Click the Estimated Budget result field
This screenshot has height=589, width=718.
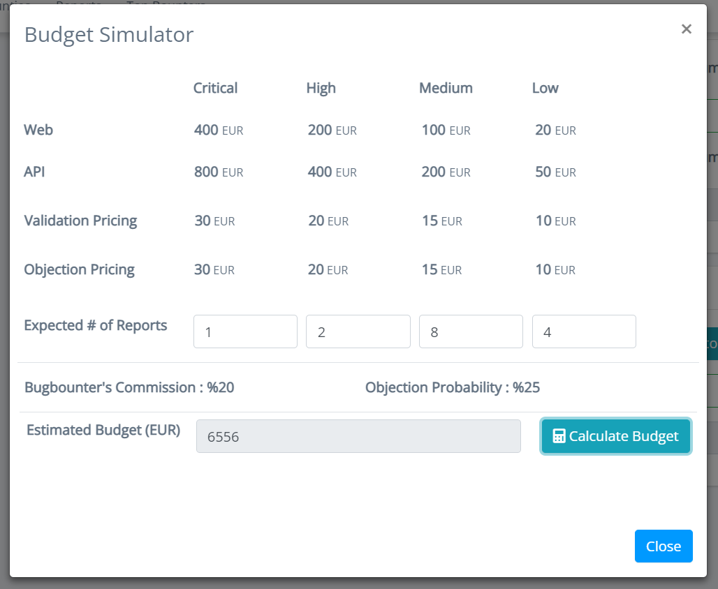pos(358,436)
